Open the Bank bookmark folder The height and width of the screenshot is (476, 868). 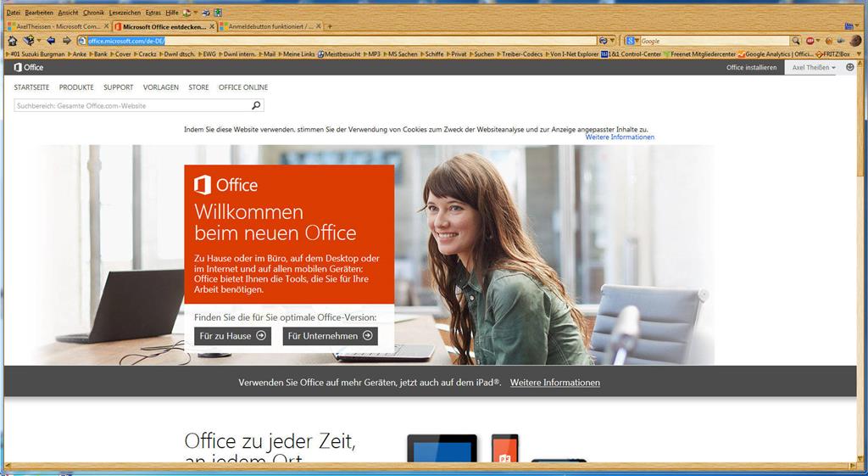[x=98, y=54]
